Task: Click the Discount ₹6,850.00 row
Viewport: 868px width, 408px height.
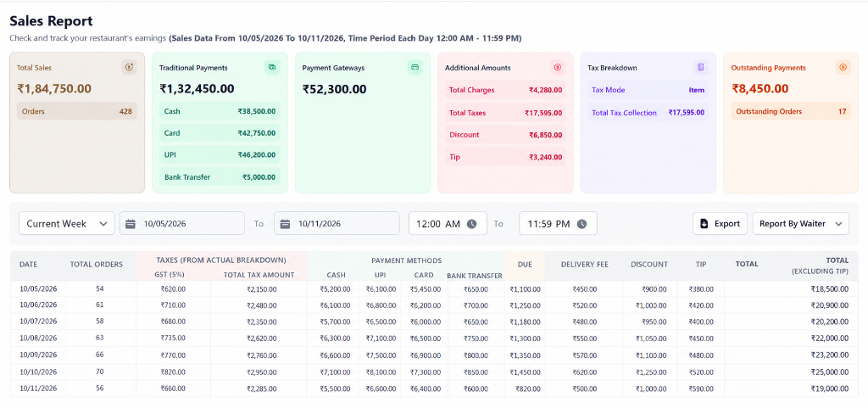Action: coord(505,135)
